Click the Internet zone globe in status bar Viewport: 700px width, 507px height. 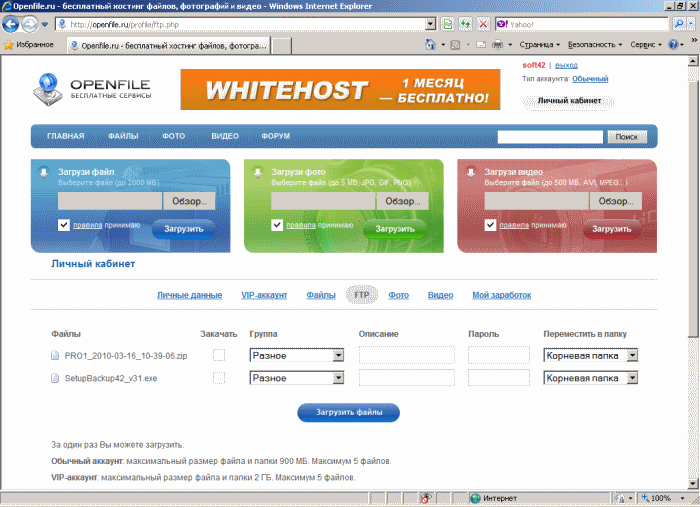click(x=475, y=498)
